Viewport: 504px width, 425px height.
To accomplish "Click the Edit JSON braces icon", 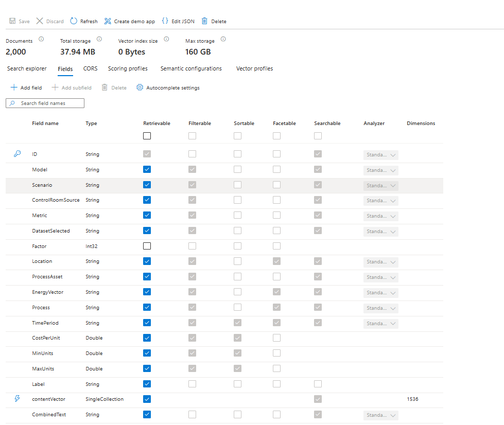I will coord(165,21).
